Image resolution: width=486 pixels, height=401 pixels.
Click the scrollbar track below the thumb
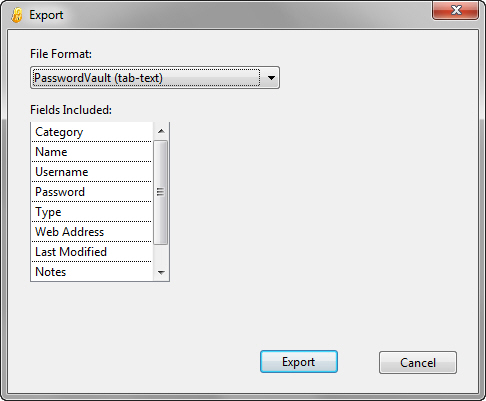(161, 254)
